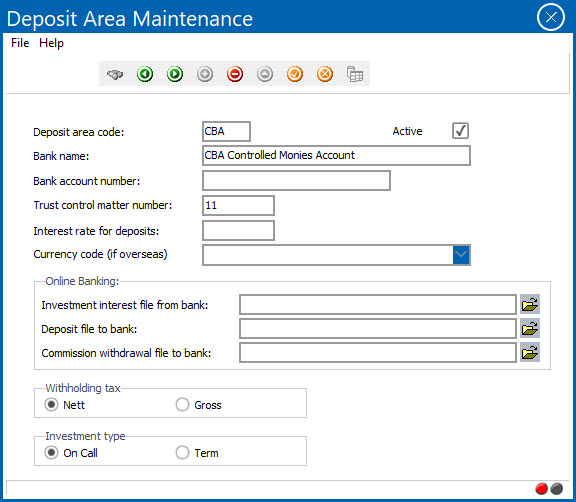Click the 'Bank name:' label

tap(61, 156)
